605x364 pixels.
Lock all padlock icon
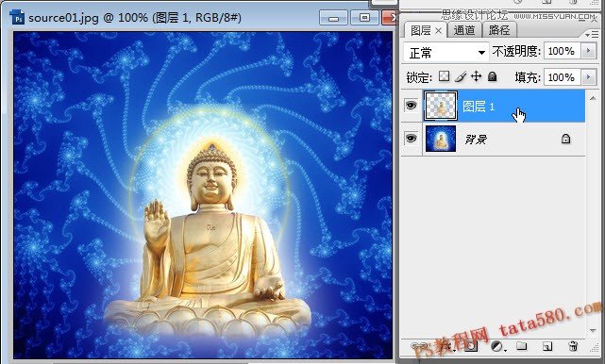[493, 76]
